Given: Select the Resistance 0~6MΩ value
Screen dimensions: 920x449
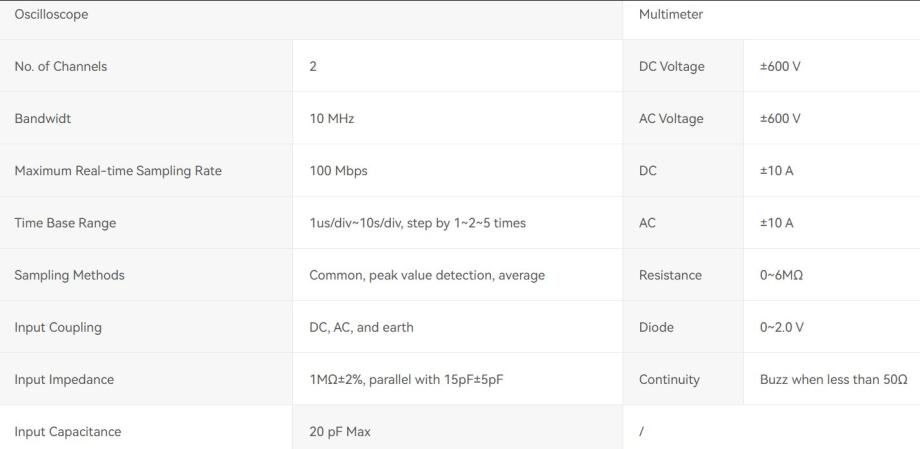Looking at the screenshot, I should pyautogui.click(x=783, y=275).
